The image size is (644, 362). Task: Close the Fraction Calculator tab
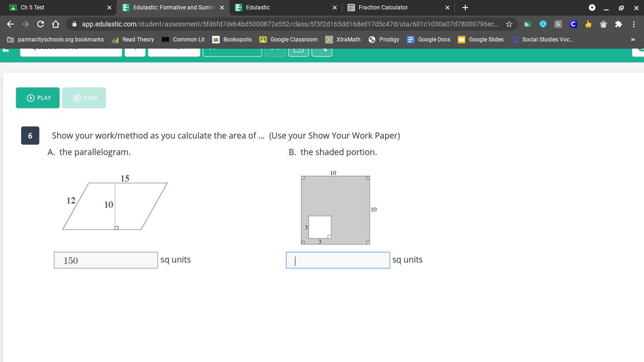[447, 8]
